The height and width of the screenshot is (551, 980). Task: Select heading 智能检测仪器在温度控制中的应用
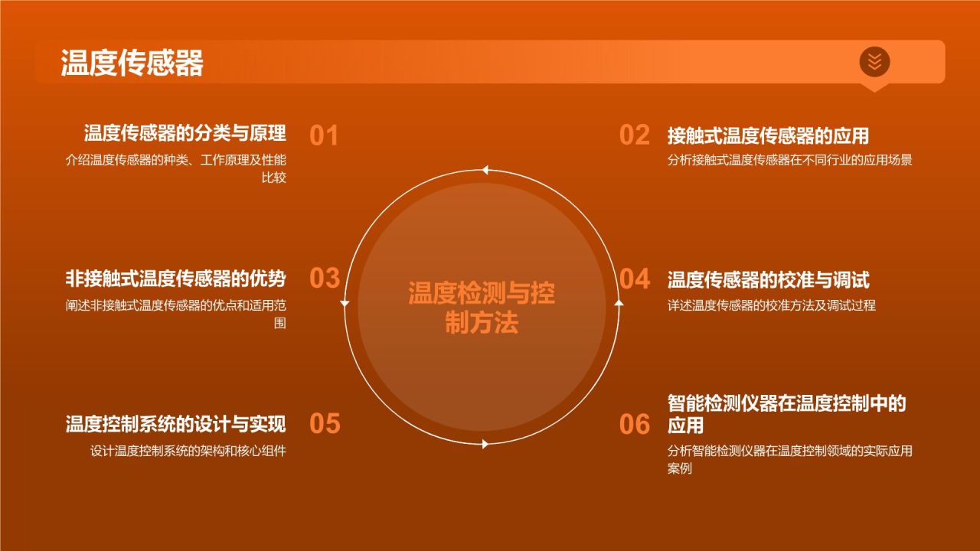786,413
